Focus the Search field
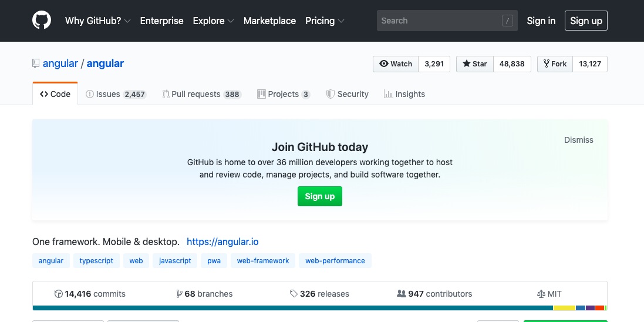This screenshot has width=644, height=322. point(447,21)
